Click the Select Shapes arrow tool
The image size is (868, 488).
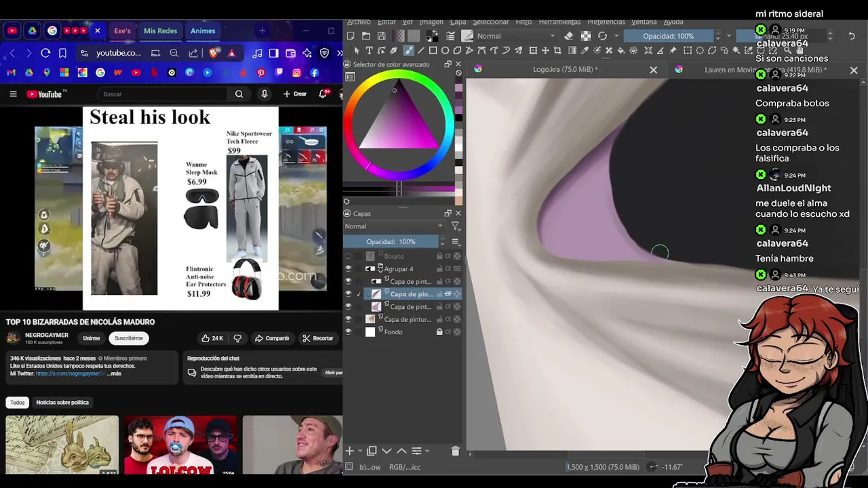click(x=357, y=50)
